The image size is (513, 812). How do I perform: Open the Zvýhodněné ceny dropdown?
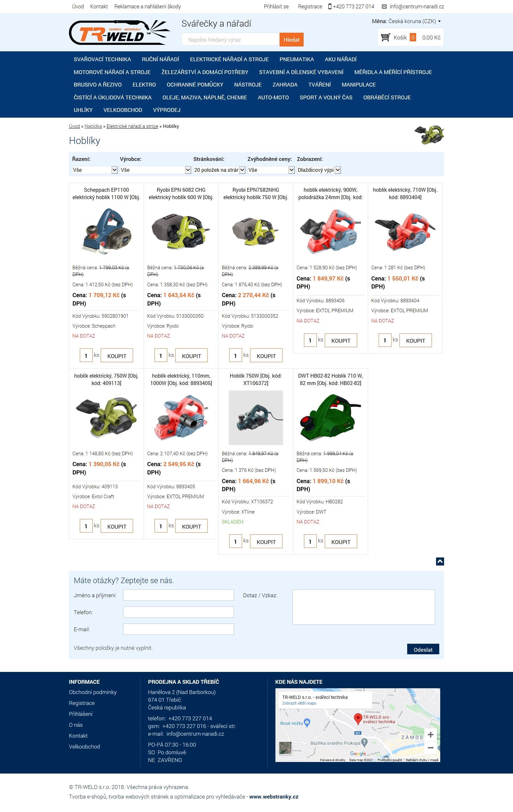(x=271, y=170)
